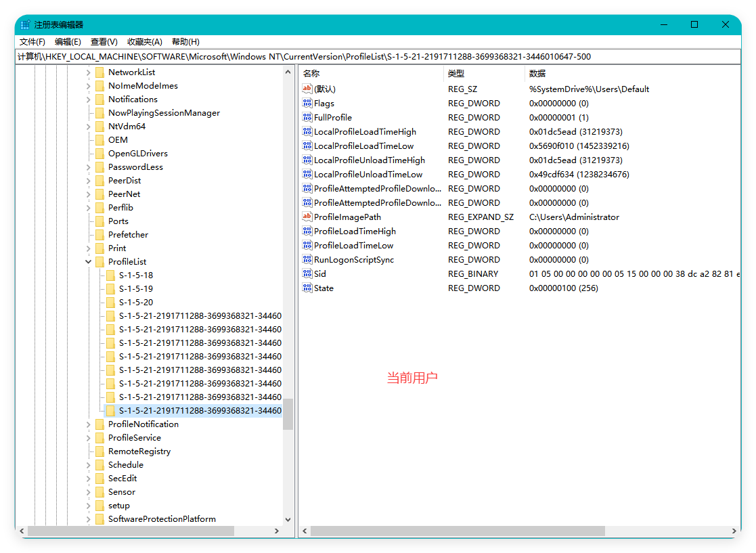Select the Prefetcher key

pyautogui.click(x=128, y=235)
